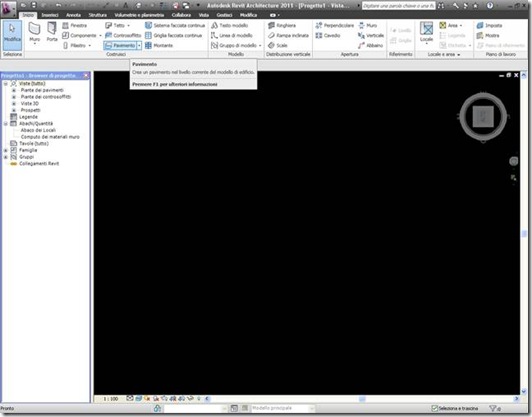Select Abaco dei Locali schedule
The image size is (532, 417).
click(38, 130)
